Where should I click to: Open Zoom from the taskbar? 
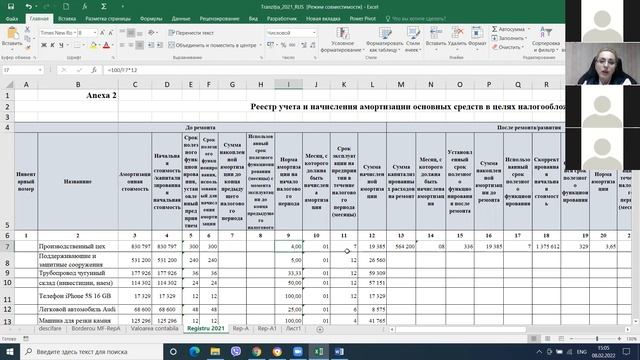click(298, 351)
